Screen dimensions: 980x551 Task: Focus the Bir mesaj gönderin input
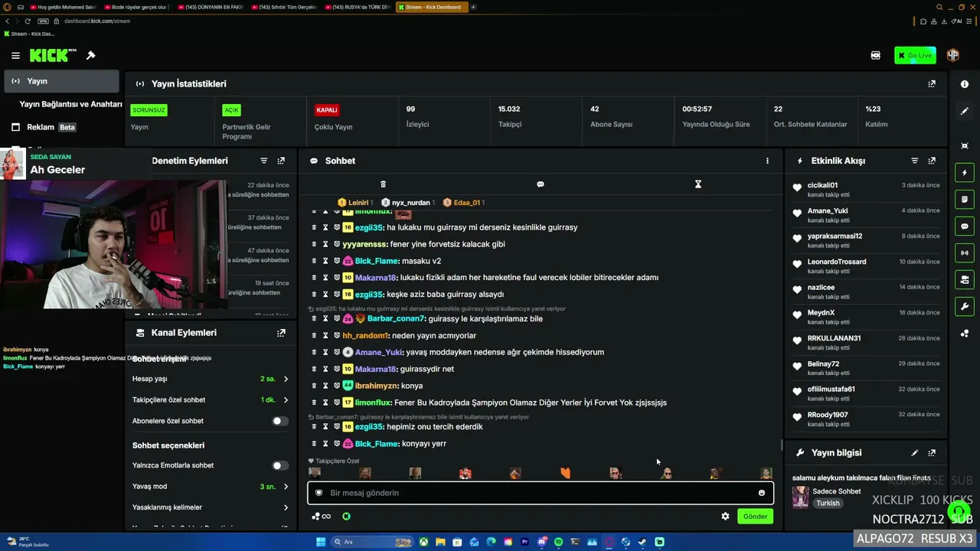(541, 493)
